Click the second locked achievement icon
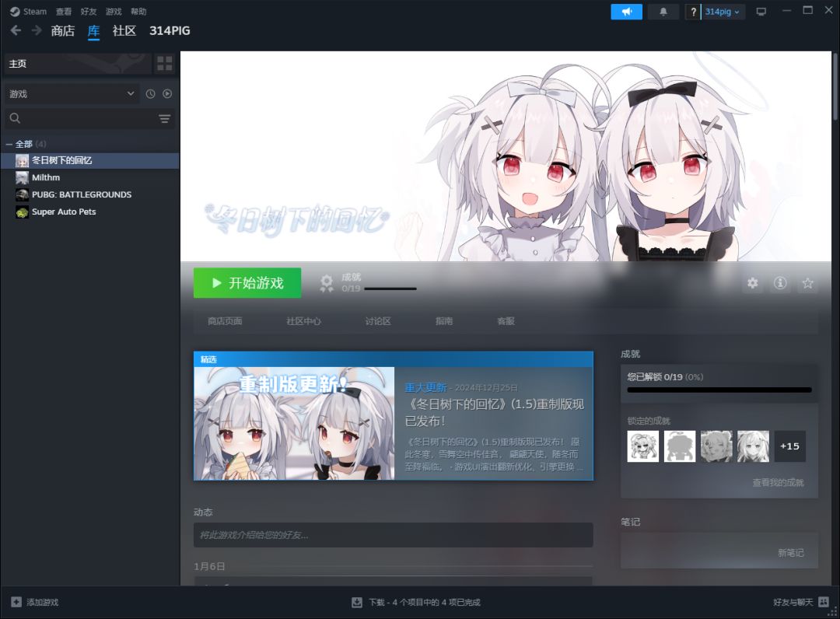Screen dimensions: 840x619 pyautogui.click(x=680, y=446)
